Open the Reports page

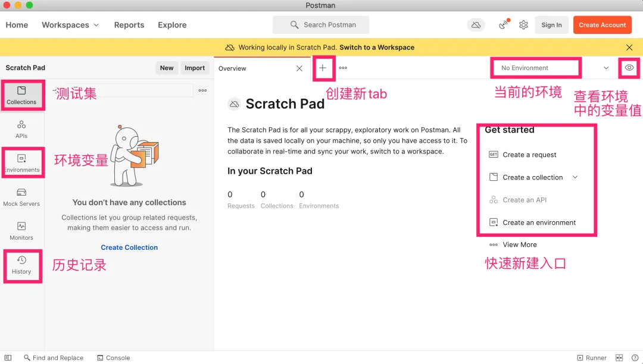(x=129, y=25)
